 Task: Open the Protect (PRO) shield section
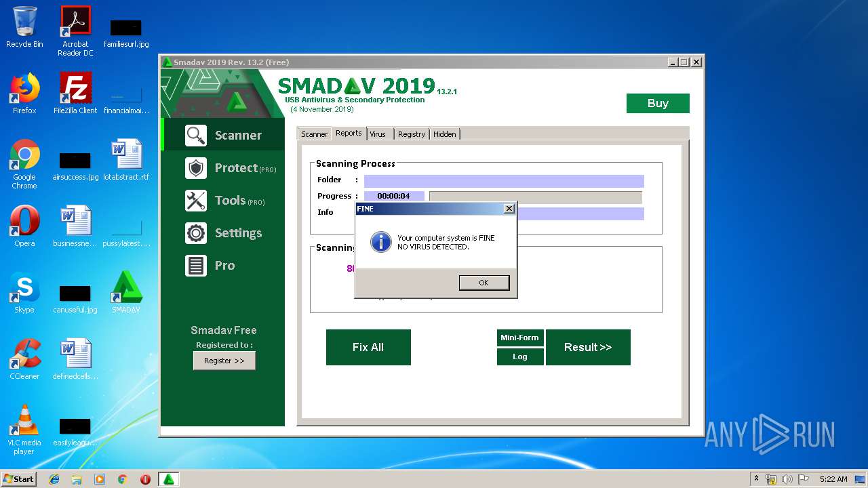[223, 167]
